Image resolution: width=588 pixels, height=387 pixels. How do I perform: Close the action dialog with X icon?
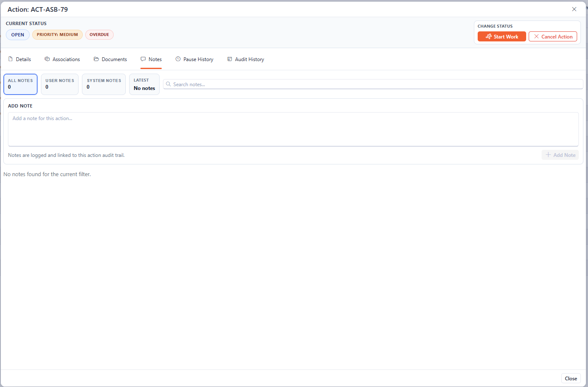tap(574, 9)
